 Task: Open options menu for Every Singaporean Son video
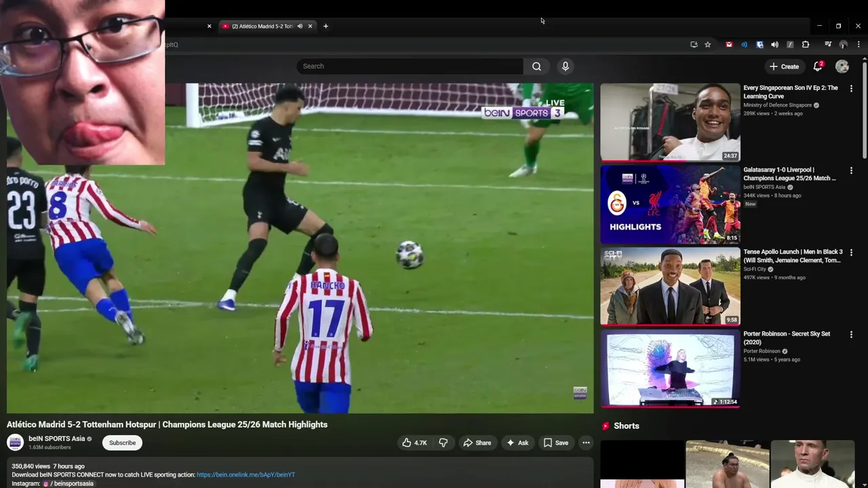click(852, 88)
